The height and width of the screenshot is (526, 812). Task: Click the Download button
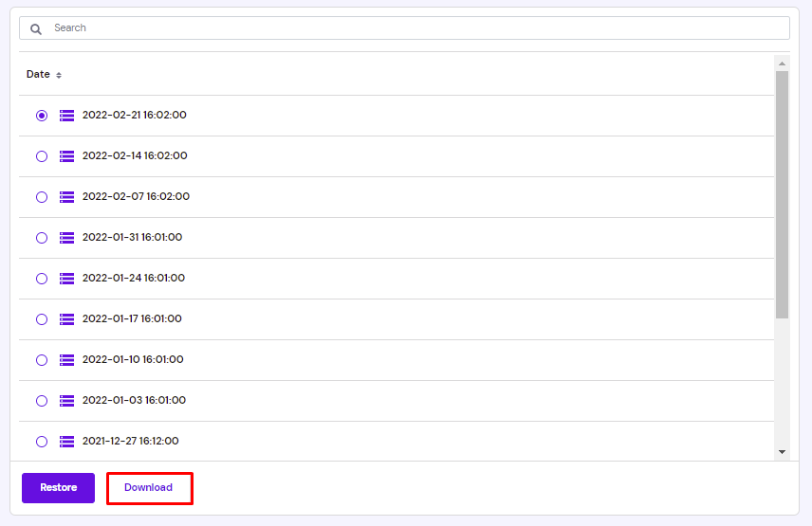pyautogui.click(x=150, y=488)
